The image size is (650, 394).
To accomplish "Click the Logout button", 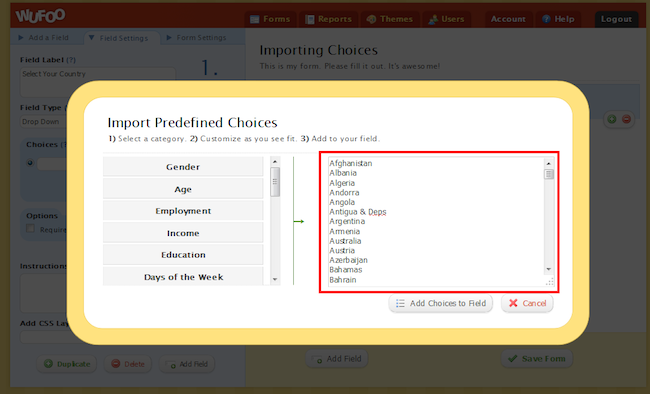I will point(616,19).
